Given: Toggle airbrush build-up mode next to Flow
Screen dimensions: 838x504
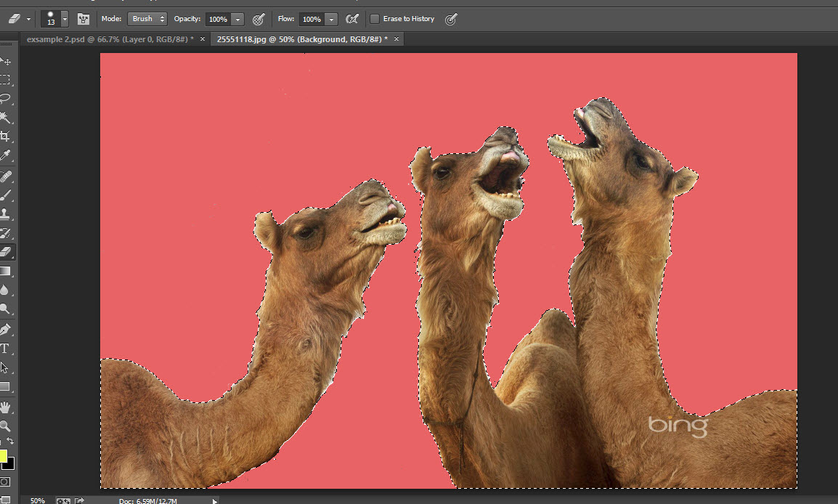Looking at the screenshot, I should click(352, 19).
